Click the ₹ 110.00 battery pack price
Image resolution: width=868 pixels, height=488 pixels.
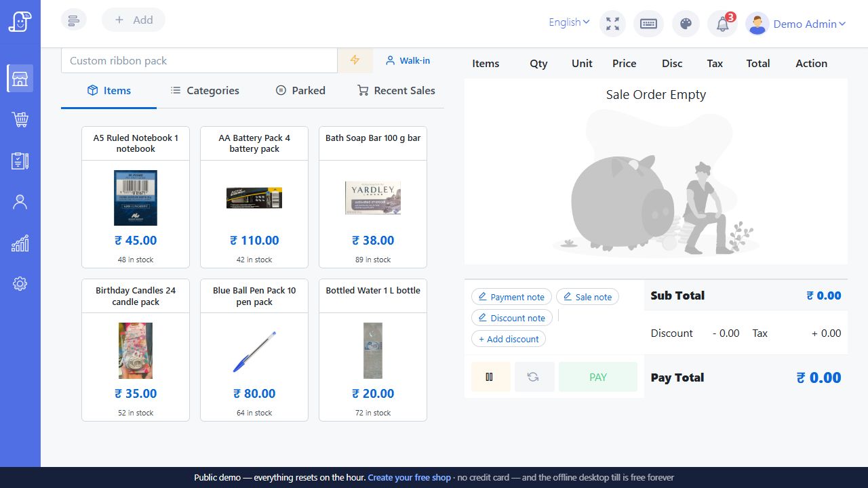tap(254, 241)
